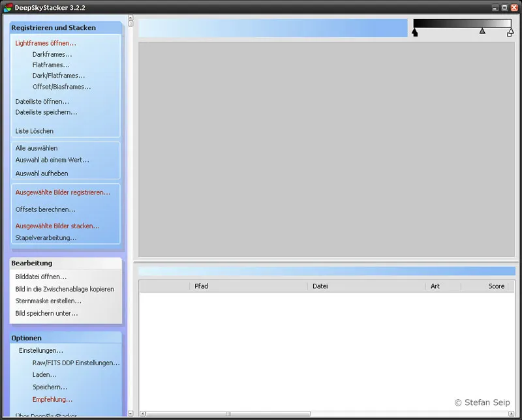Image resolution: width=522 pixels, height=420 pixels.
Task: Save picture via Bild speichern unter...
Action: [x=46, y=314]
